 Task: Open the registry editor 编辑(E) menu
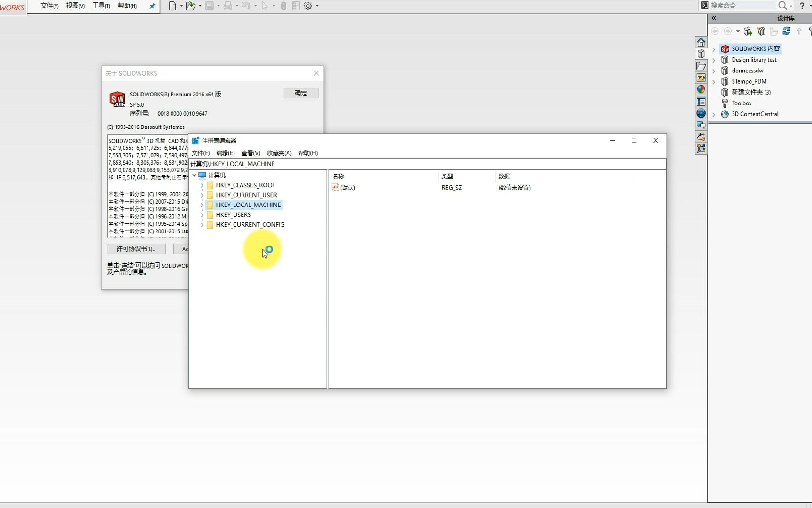[x=226, y=153]
